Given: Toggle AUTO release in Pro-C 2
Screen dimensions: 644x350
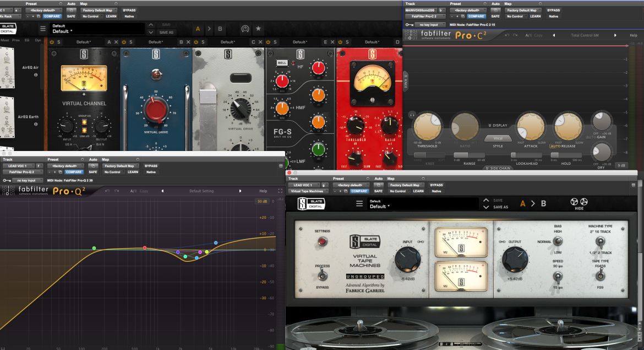Looking at the screenshot, I should point(555,146).
